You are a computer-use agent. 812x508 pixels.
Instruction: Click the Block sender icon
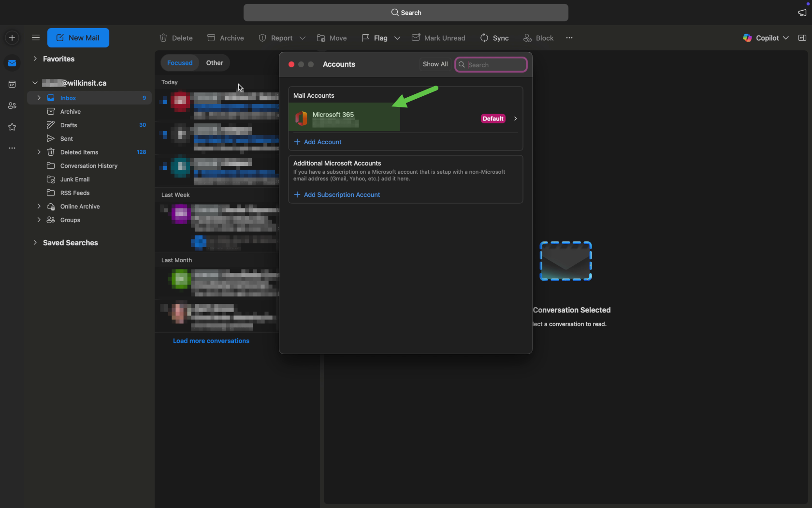pyautogui.click(x=527, y=38)
